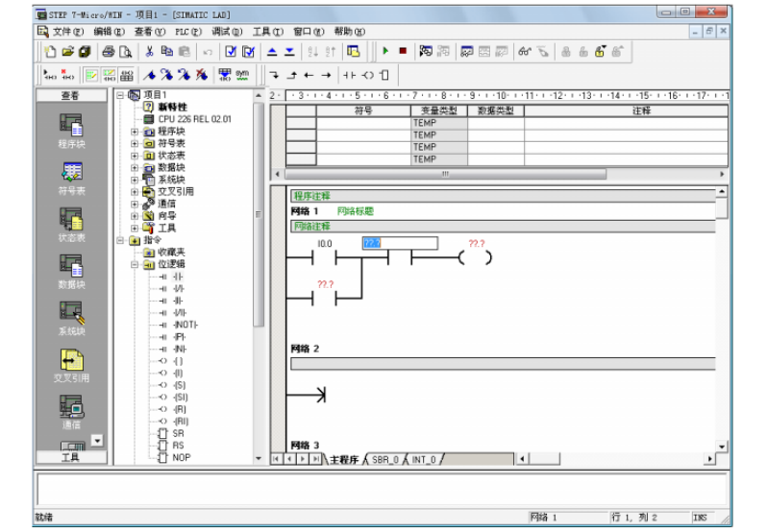767x532 pixels.
Task: Click the Print icon in toolbar
Action: [108, 51]
